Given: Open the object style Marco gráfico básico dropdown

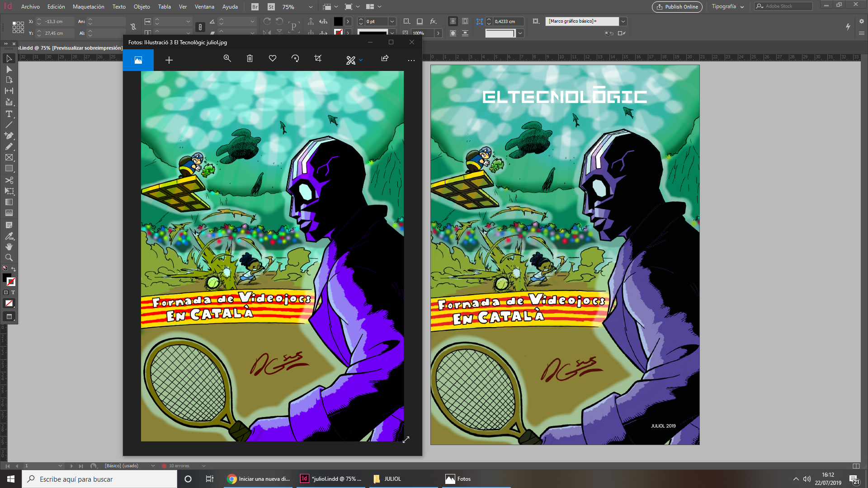Looking at the screenshot, I should 623,21.
